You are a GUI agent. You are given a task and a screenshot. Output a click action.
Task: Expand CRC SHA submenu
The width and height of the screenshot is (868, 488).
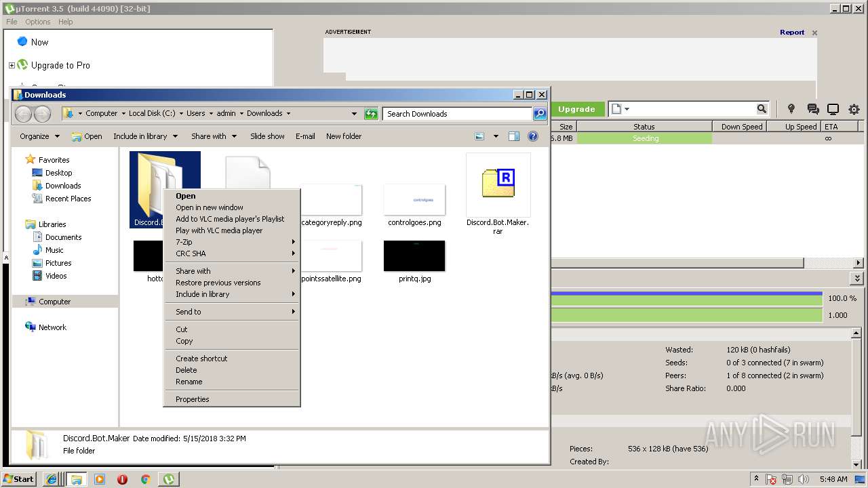pyautogui.click(x=232, y=253)
